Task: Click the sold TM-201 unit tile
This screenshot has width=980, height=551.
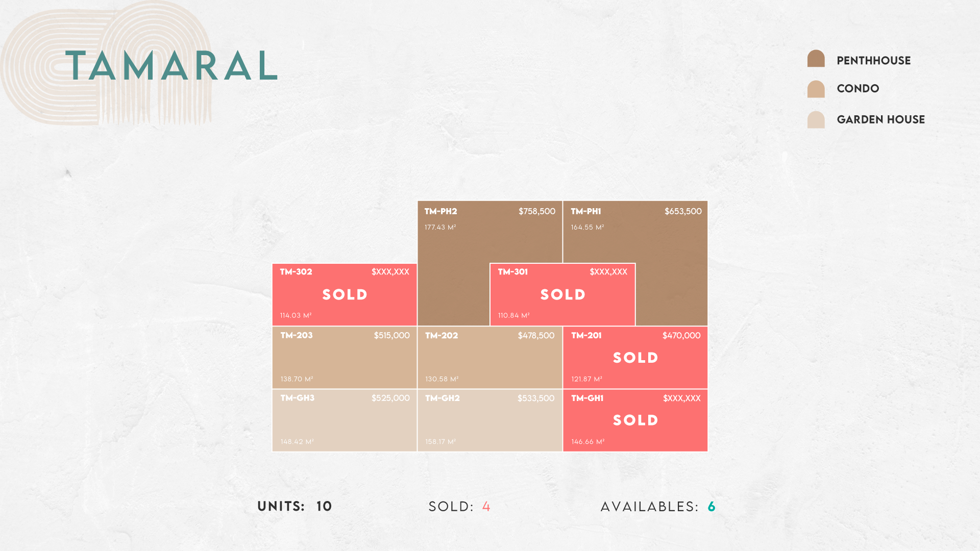Action: 635,357
